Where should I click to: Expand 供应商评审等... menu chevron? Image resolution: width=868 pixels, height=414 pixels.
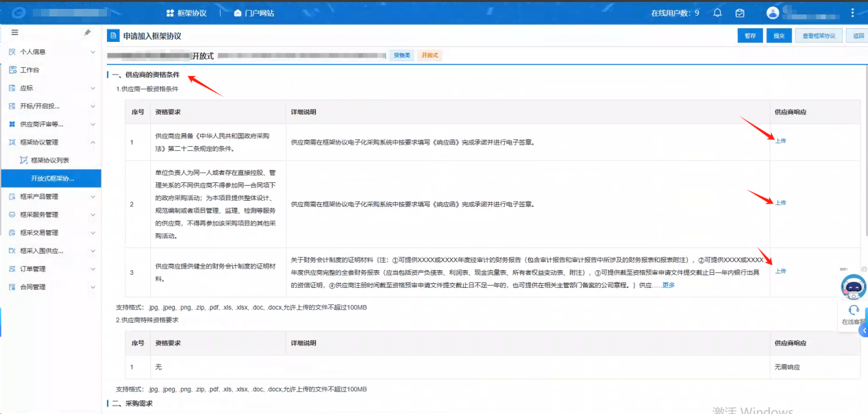pos(92,124)
